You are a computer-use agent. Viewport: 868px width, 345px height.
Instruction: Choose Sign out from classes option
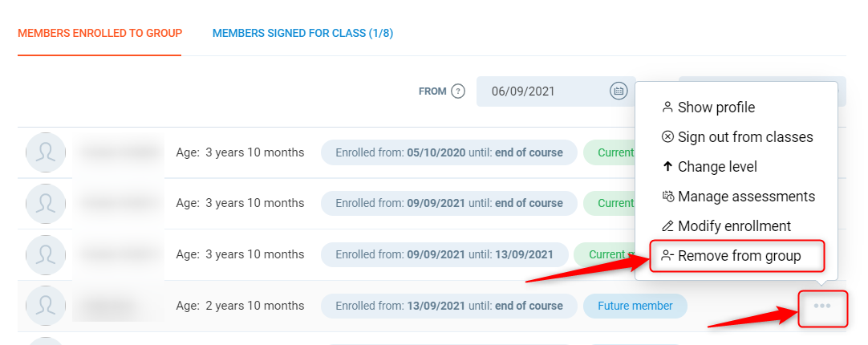[744, 137]
